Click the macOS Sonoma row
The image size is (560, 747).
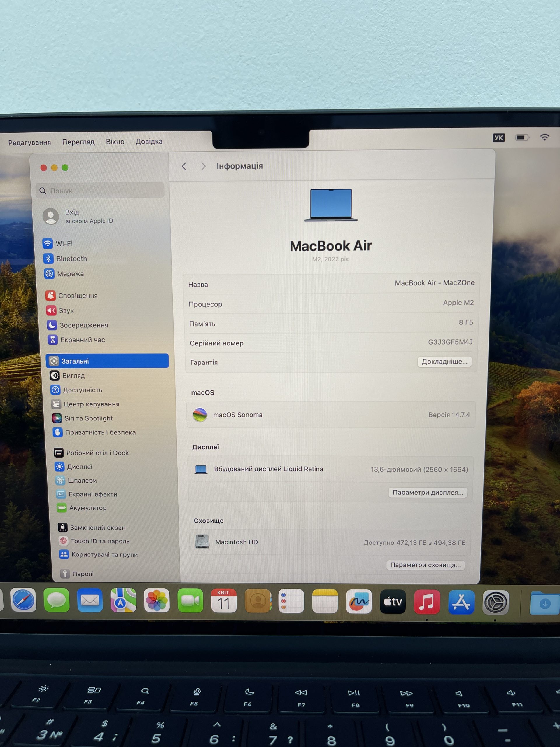331,415
